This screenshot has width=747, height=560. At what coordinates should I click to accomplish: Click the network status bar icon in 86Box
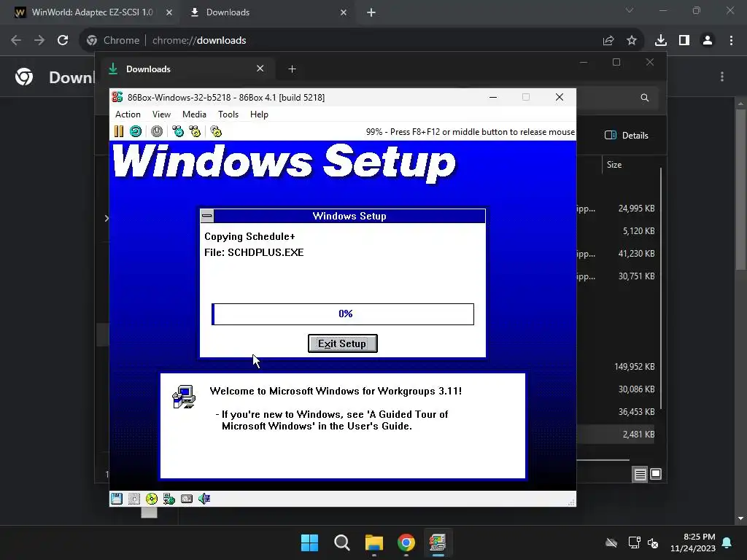click(x=169, y=499)
